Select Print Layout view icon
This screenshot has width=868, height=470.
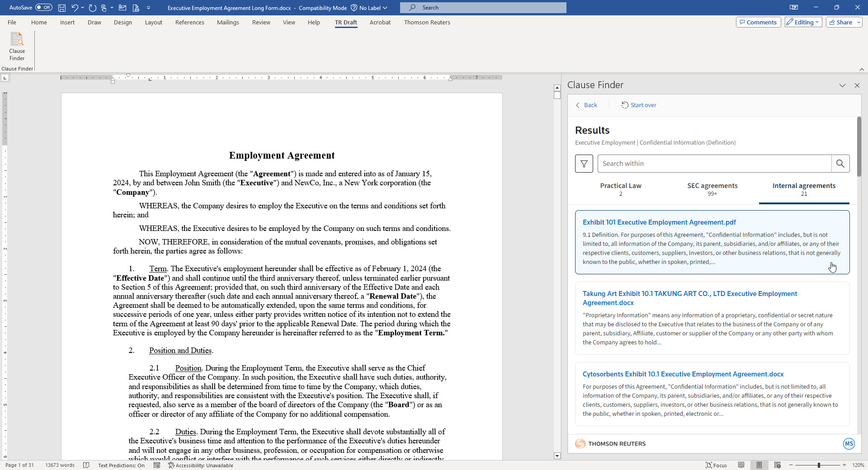pos(759,465)
